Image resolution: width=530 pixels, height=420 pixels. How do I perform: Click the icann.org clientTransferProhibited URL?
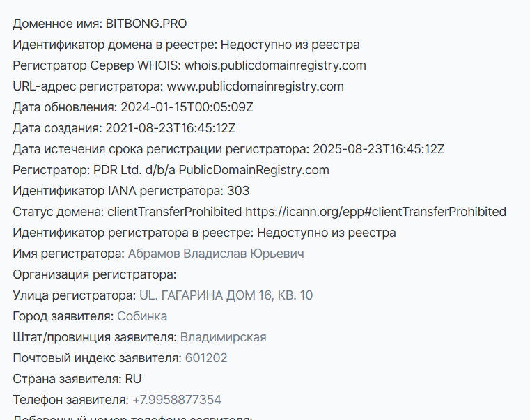375,212
